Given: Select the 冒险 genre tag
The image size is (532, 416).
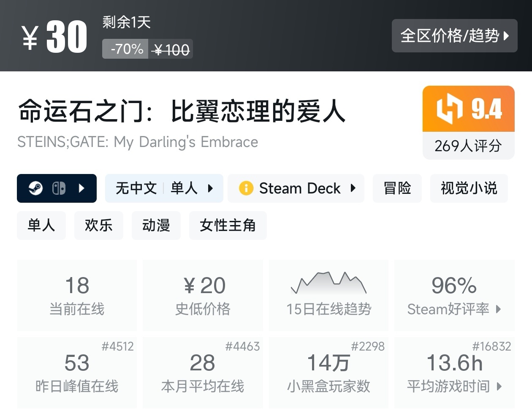Looking at the screenshot, I should pos(397,188).
